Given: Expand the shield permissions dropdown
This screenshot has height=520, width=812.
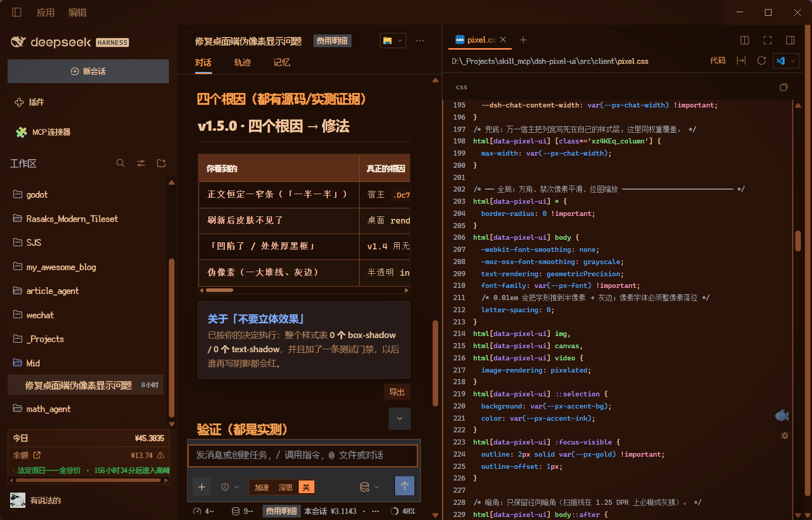Looking at the screenshot, I should coord(230,487).
